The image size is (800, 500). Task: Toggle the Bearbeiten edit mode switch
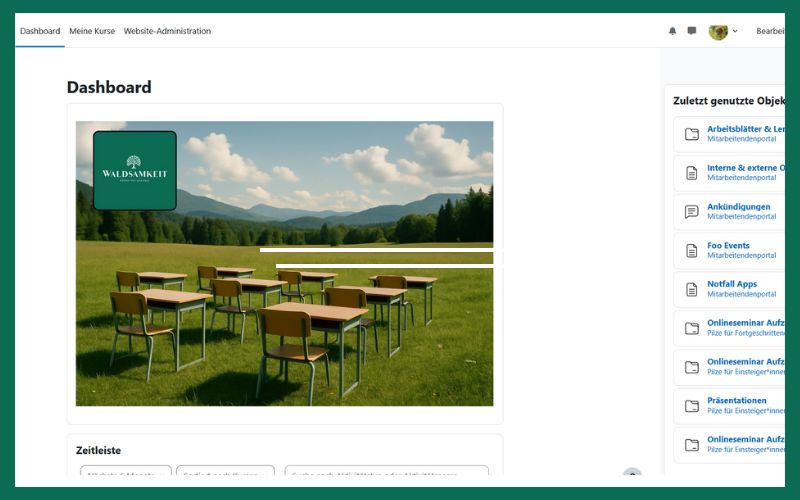point(770,31)
